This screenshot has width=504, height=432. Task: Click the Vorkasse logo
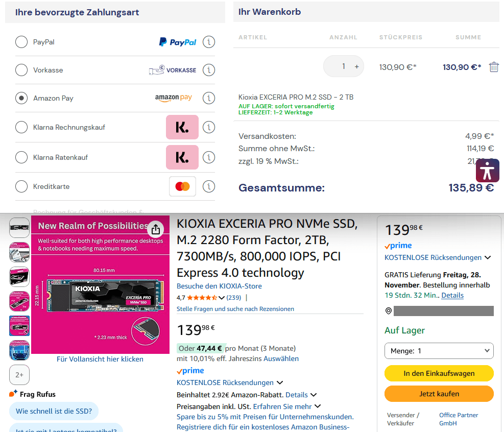pos(173,70)
